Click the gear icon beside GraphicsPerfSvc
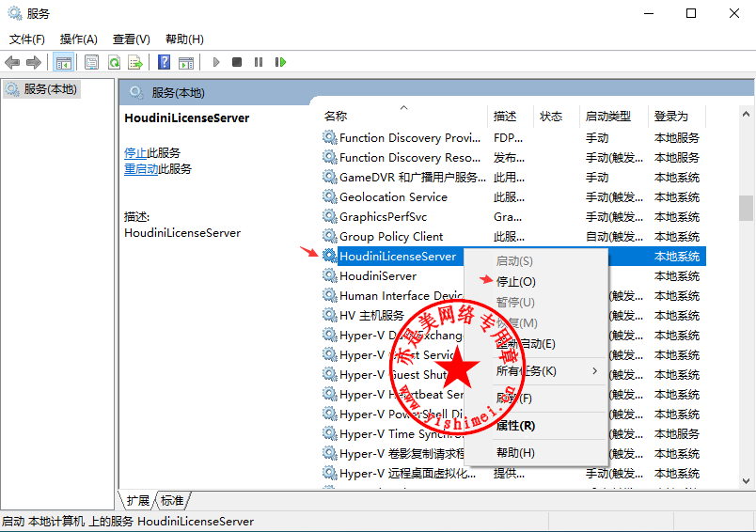Image resolution: width=756 pixels, height=532 pixels. [330, 216]
